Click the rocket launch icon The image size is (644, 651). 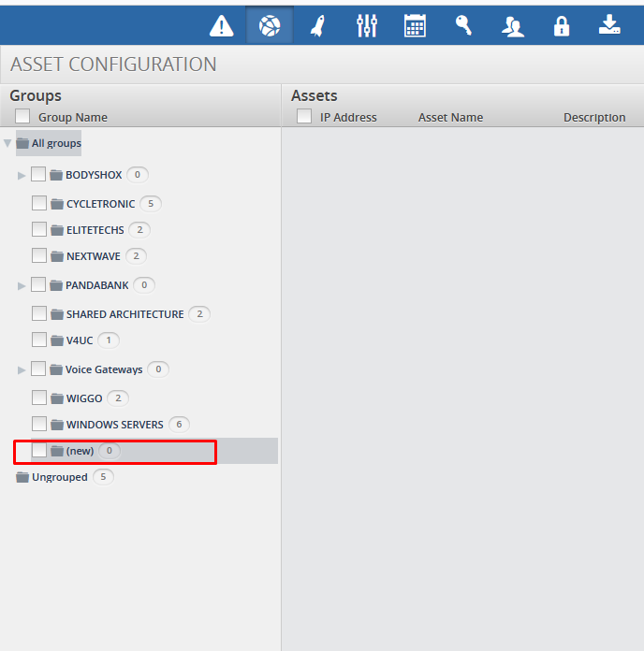[317, 26]
